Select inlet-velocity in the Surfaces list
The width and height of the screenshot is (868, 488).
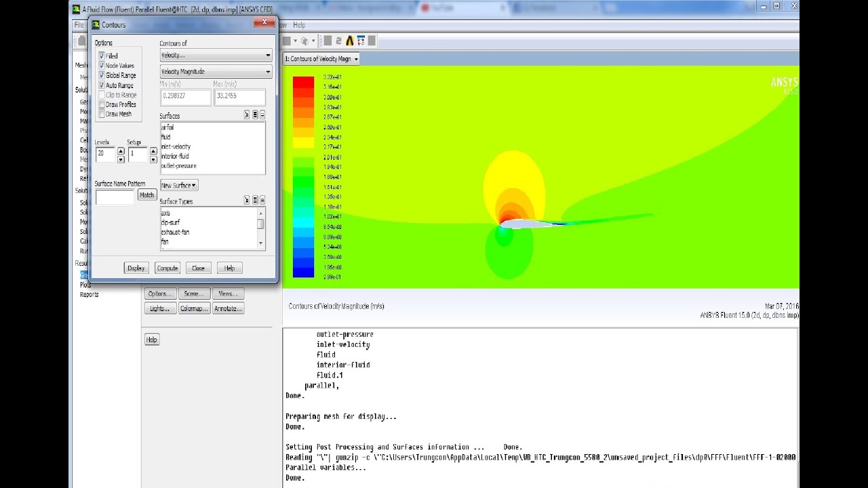[x=176, y=146]
